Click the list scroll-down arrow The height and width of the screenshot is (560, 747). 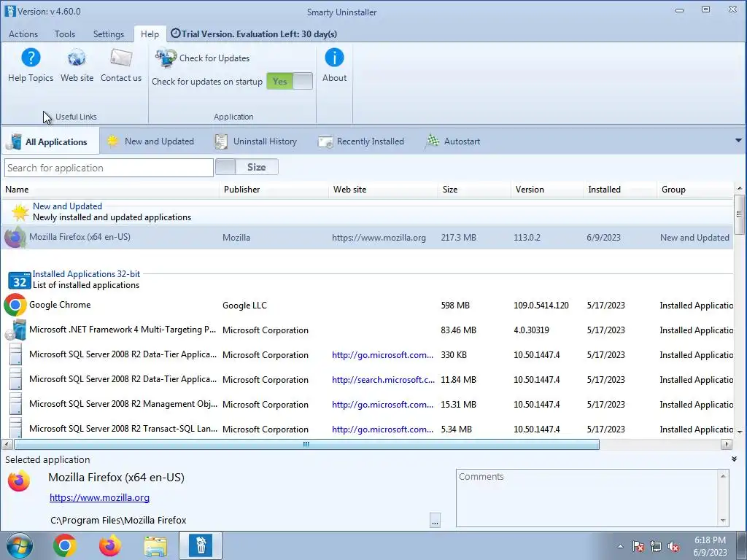pyautogui.click(x=740, y=432)
